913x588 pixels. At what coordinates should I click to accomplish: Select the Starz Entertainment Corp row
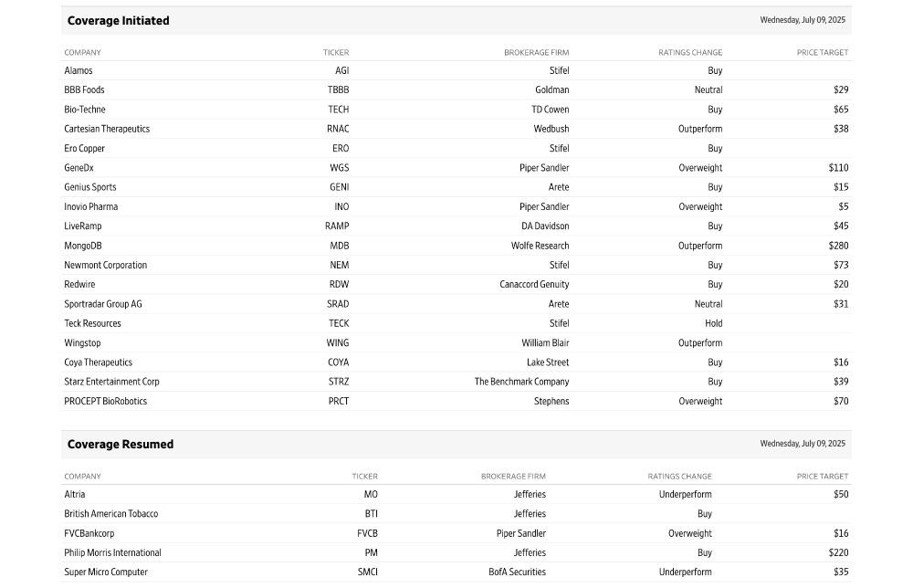point(111,382)
